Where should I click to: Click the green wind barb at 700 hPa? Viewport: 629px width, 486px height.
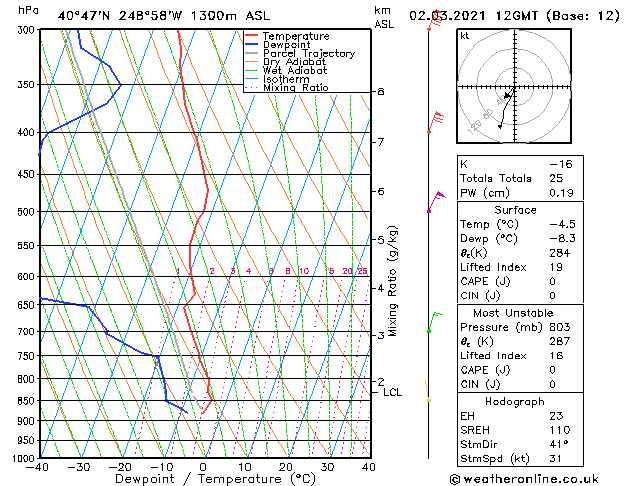[x=435, y=322]
